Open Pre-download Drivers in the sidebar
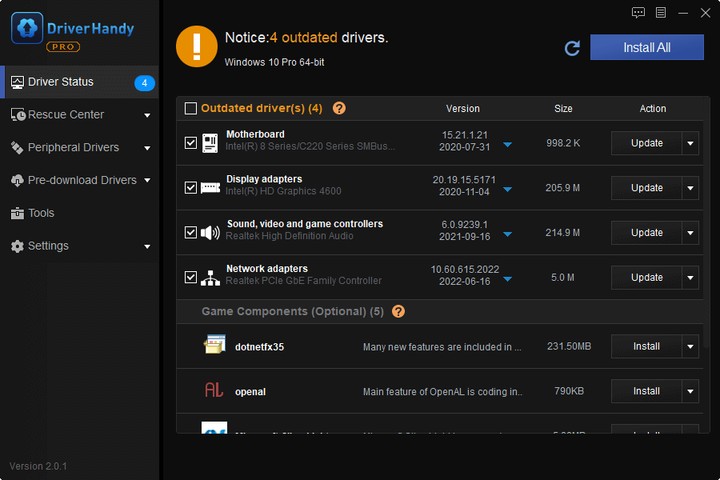This screenshot has height=480, width=720. (79, 180)
